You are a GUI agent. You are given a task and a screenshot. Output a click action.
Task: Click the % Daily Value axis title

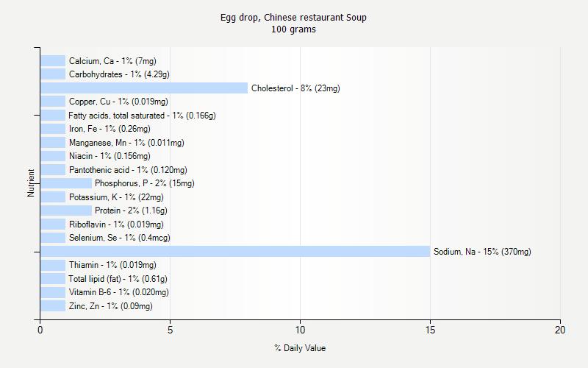point(300,348)
